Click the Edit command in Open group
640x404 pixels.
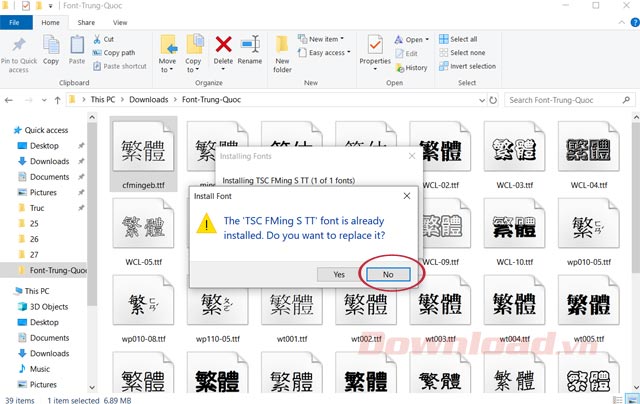(x=407, y=53)
